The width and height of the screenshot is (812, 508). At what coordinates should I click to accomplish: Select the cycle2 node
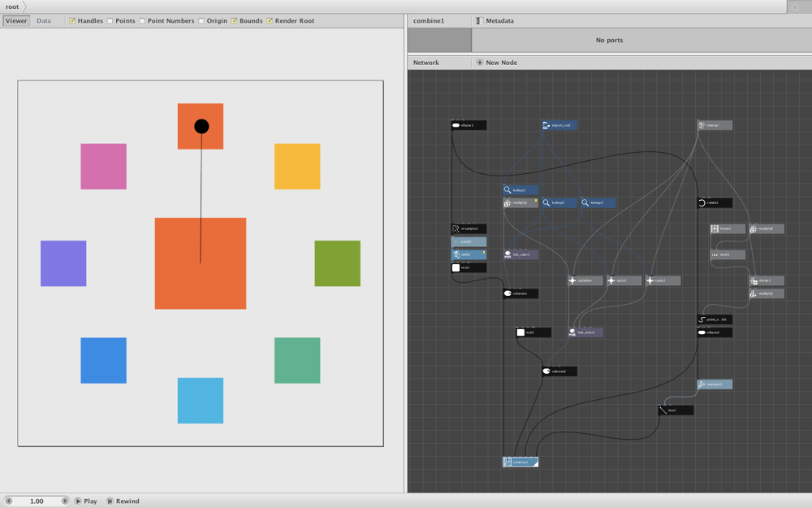click(663, 280)
